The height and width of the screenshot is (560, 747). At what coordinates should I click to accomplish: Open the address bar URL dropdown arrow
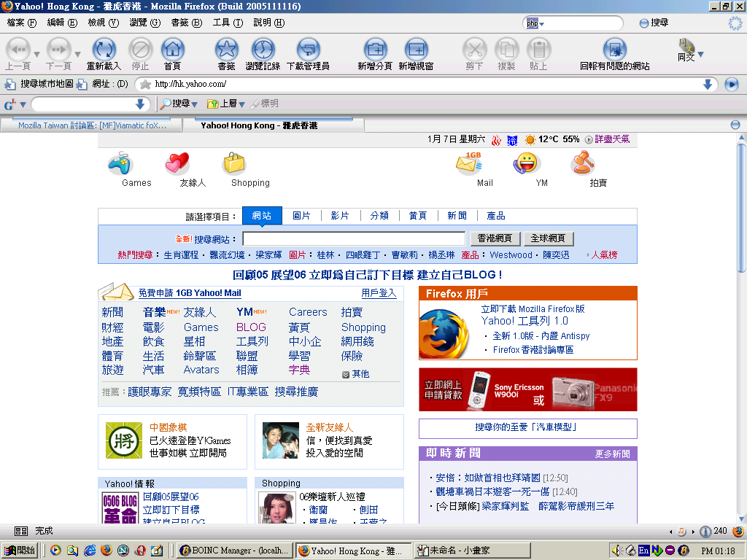pyautogui.click(x=707, y=85)
